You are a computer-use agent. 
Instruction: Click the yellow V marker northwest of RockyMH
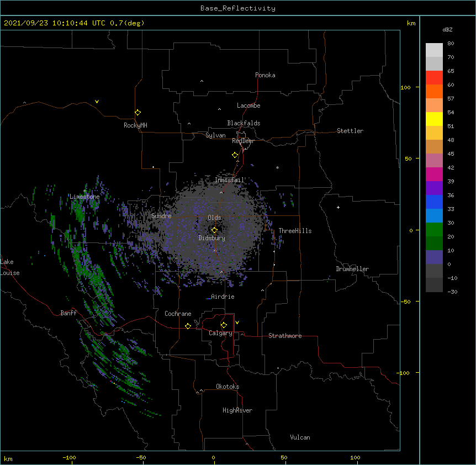tap(97, 102)
